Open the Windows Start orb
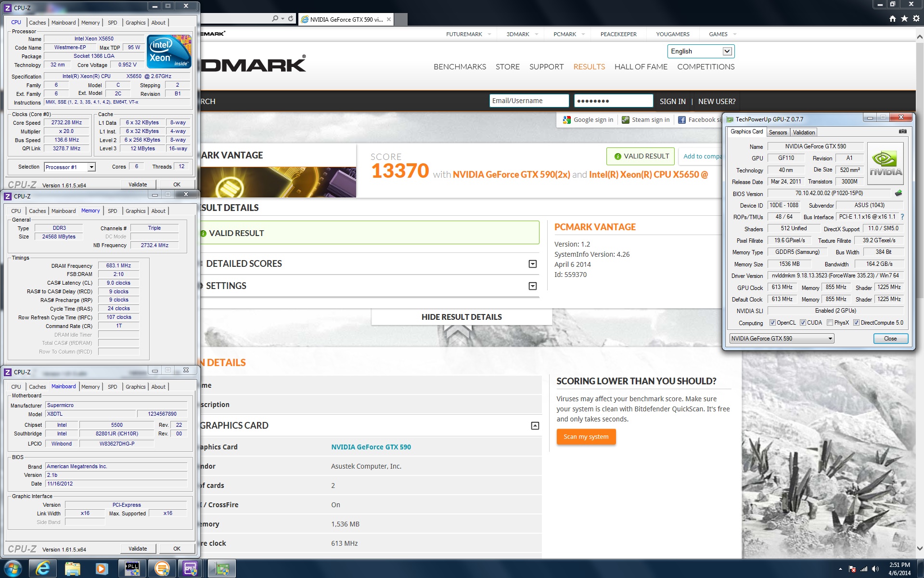 pyautogui.click(x=13, y=569)
